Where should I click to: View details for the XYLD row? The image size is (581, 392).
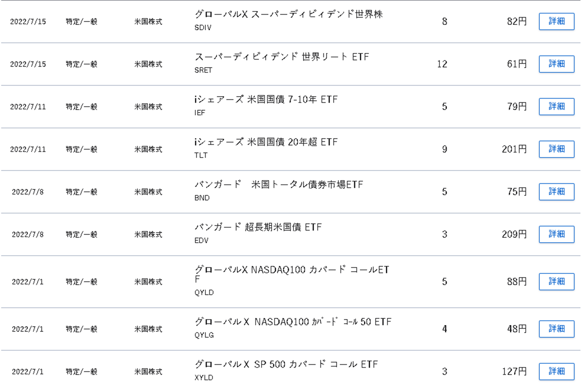[556, 372]
